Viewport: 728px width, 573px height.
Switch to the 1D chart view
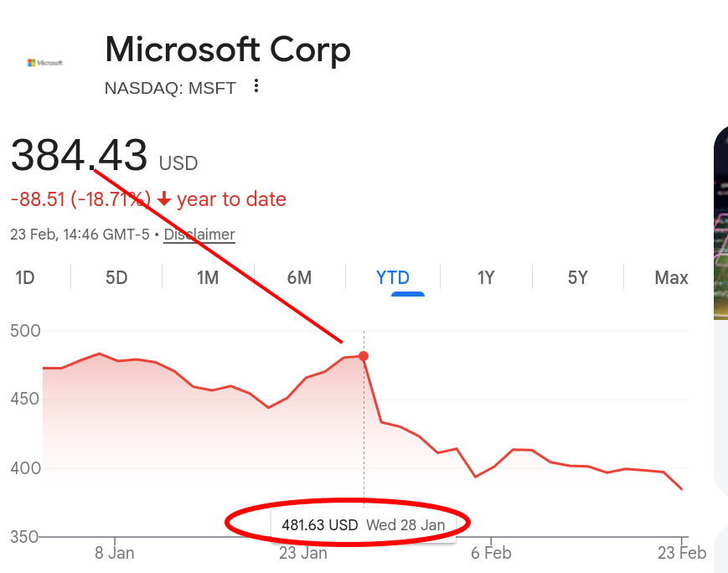pyautogui.click(x=25, y=277)
